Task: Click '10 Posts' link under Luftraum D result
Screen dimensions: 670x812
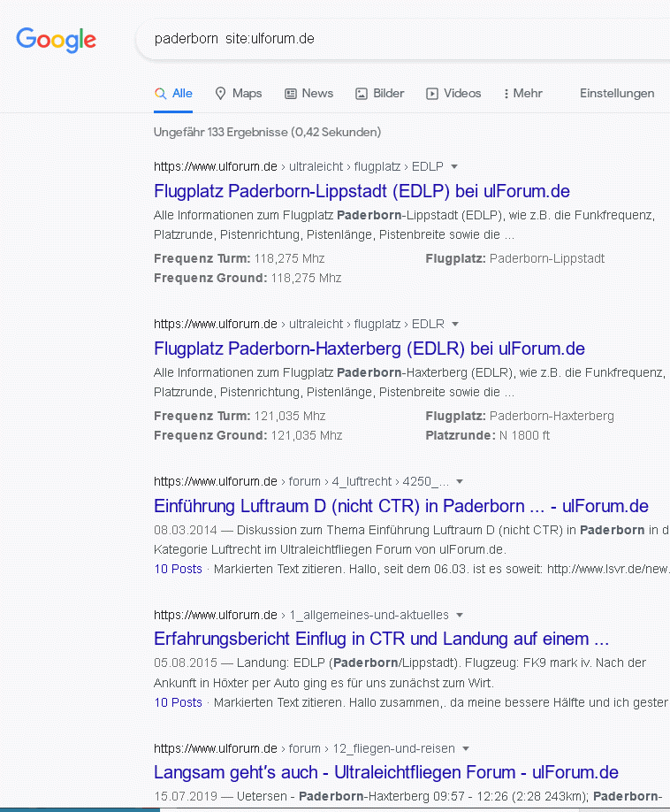Action: 178,569
